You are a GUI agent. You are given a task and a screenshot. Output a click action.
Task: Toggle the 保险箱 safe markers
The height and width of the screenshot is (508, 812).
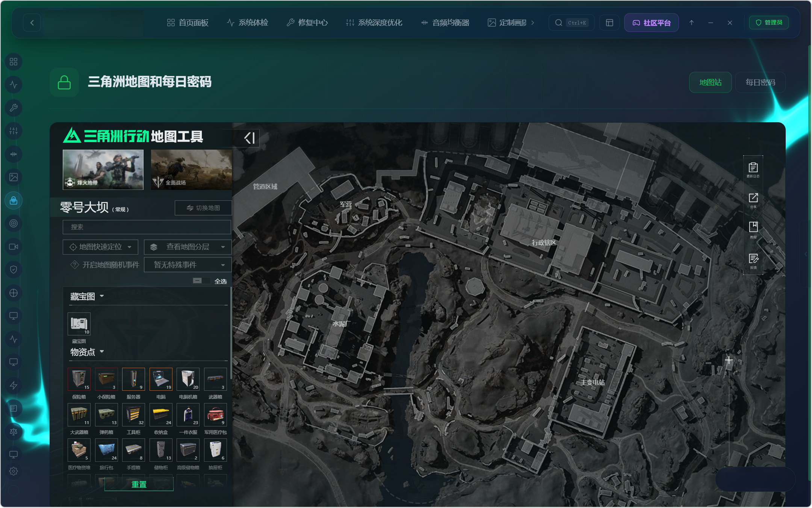79,379
